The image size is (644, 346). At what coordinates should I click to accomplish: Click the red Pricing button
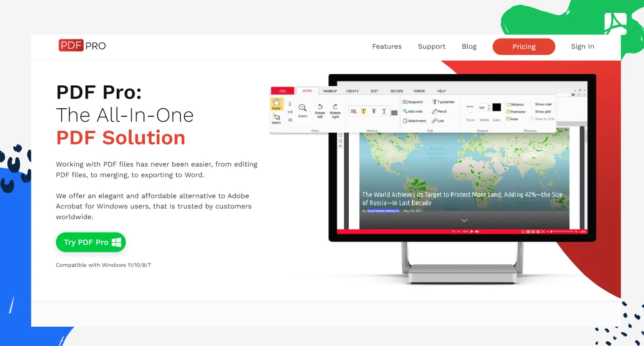point(524,47)
